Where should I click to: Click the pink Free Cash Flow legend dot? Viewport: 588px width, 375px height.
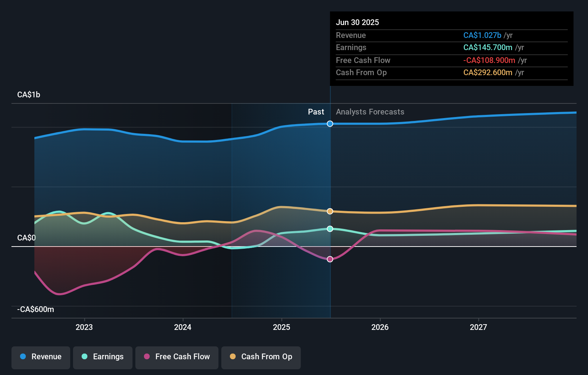(x=147, y=356)
